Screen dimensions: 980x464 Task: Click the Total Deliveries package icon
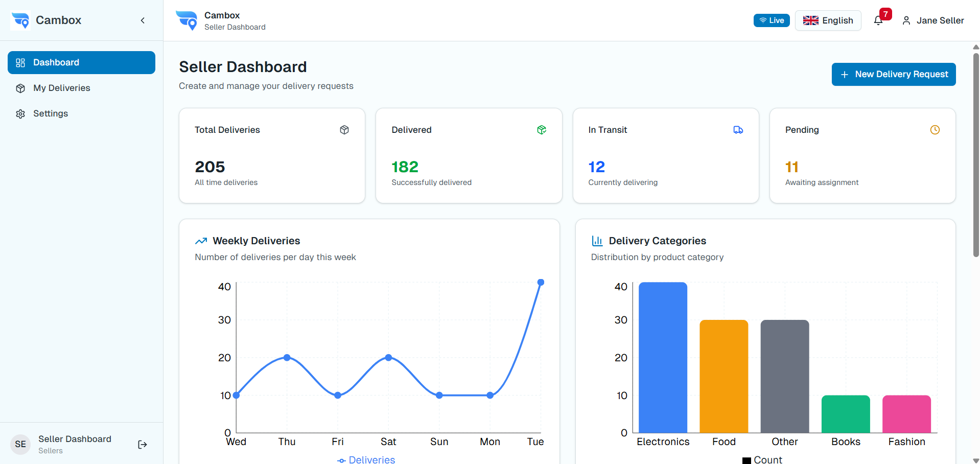(x=344, y=130)
